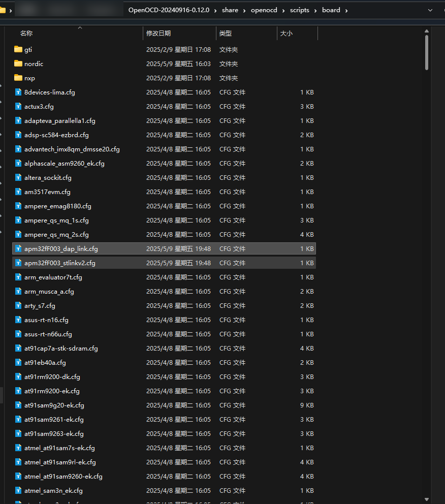Screen dimensions: 445x504
Task: Expand the chevron after 'scripts' breadcrumb
Action: click(315, 10)
